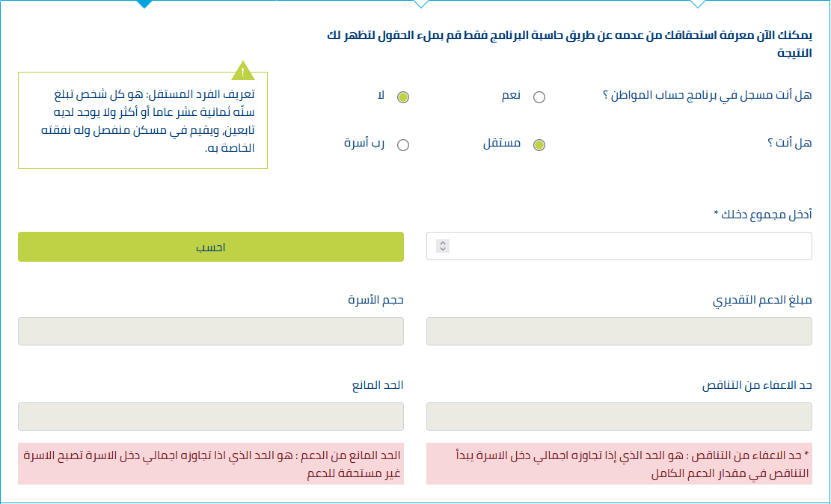Click the yellow-green warning triangle icon
The height and width of the screenshot is (504, 831).
pos(243,71)
